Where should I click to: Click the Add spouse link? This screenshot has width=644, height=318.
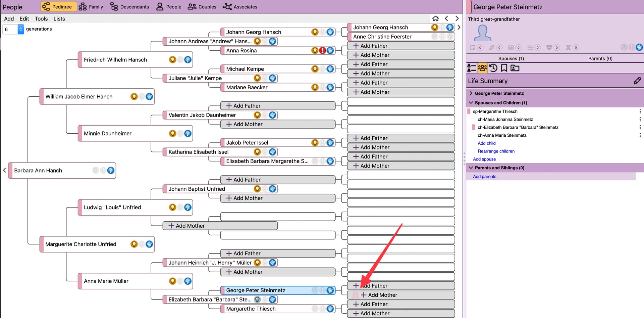coord(484,160)
